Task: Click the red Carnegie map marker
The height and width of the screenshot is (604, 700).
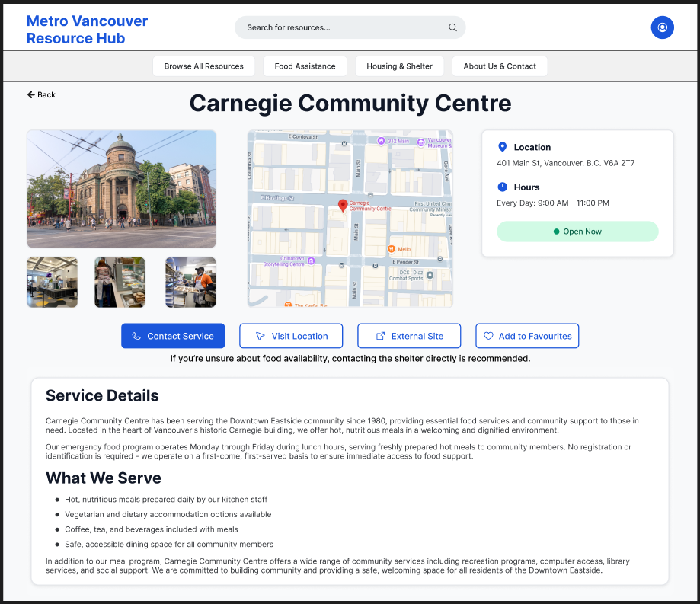Action: [343, 206]
